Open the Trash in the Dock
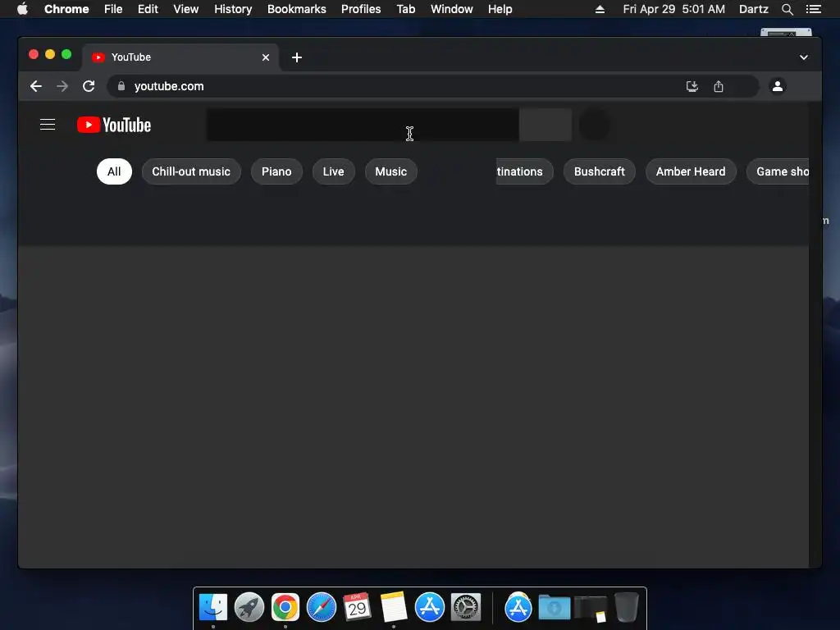 tap(626, 607)
